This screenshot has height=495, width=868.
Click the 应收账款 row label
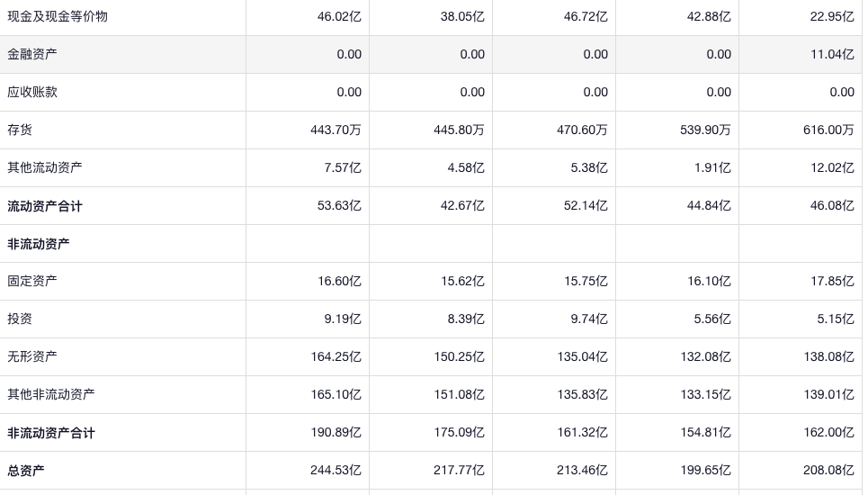tap(32, 92)
